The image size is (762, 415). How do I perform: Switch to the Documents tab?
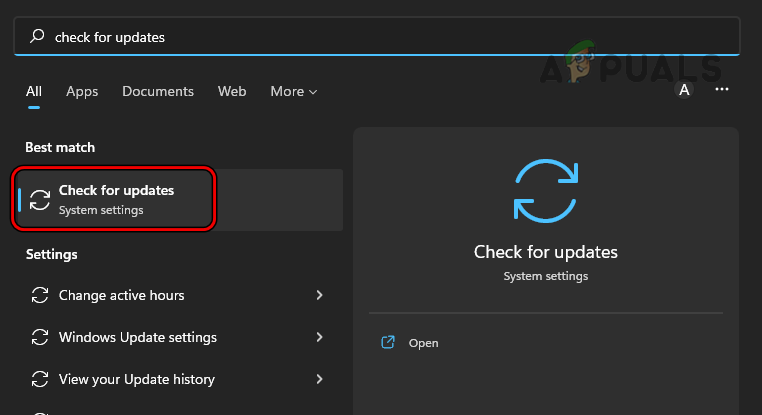[x=160, y=91]
